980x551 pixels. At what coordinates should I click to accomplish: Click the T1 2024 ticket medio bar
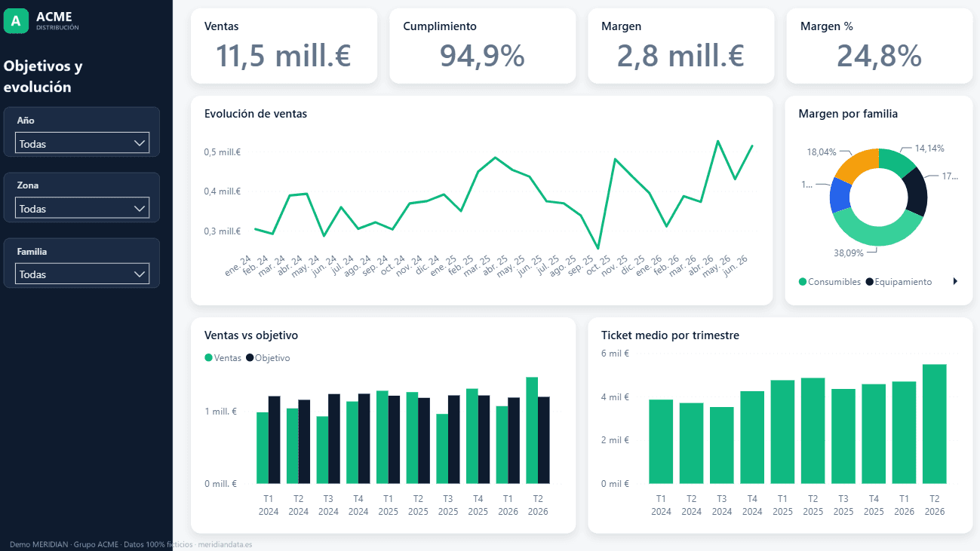(x=661, y=442)
